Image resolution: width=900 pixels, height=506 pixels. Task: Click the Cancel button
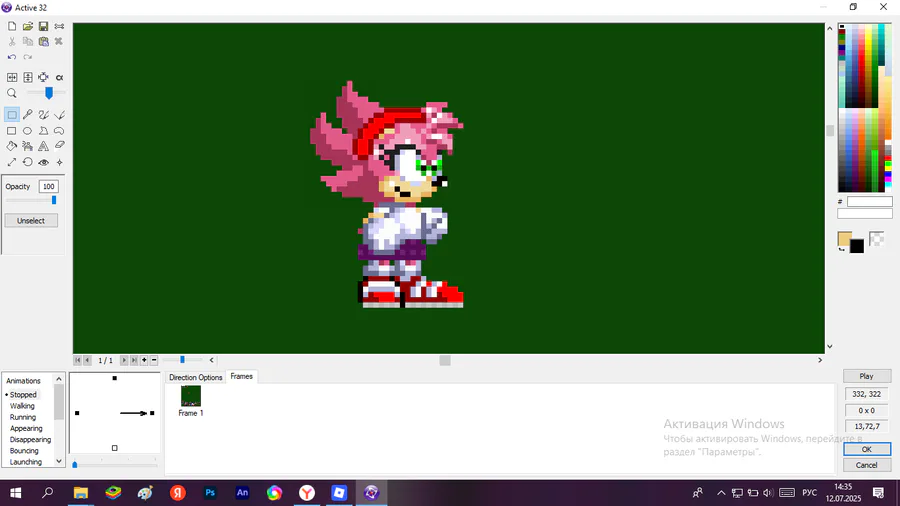pyautogui.click(x=867, y=465)
